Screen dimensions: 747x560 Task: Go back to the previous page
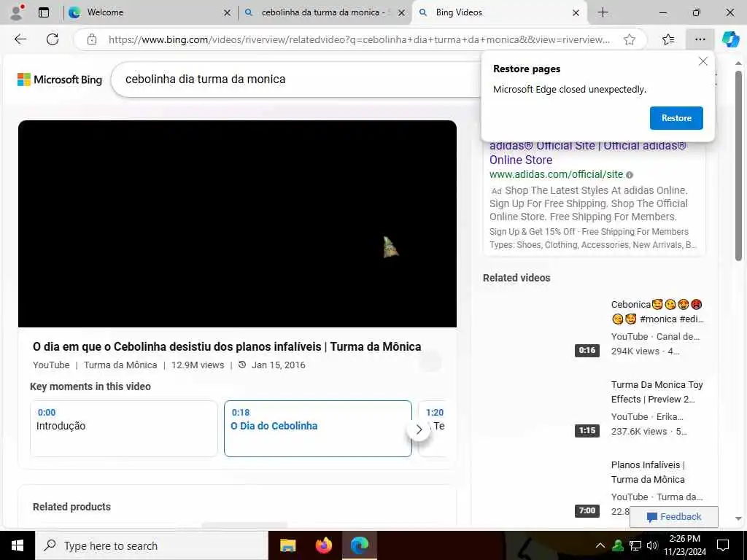[x=20, y=39]
